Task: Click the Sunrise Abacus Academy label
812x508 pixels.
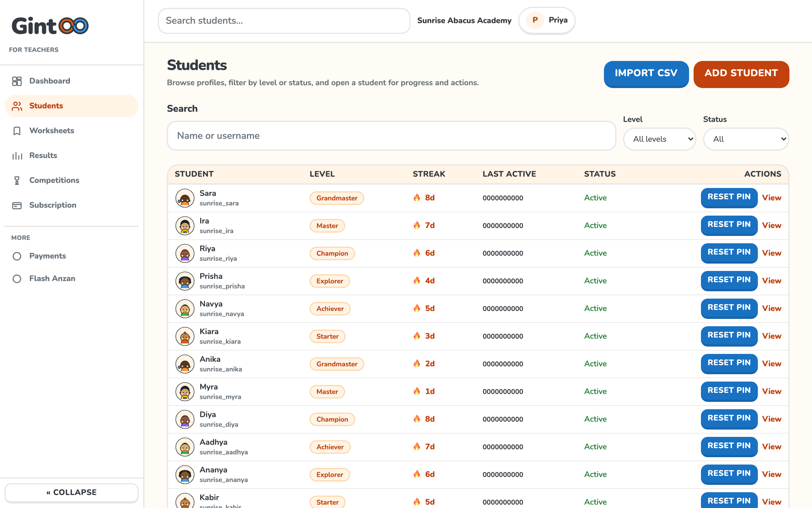Action: [x=464, y=21]
